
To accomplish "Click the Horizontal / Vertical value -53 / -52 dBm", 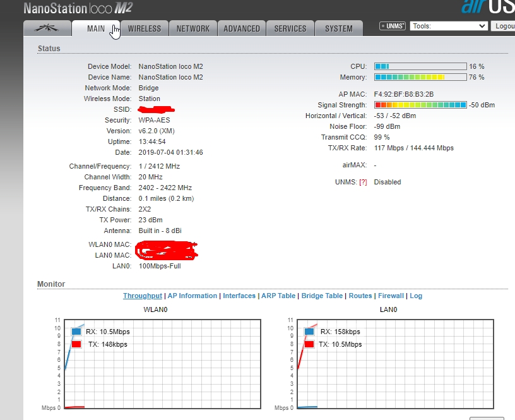I will pos(395,116).
